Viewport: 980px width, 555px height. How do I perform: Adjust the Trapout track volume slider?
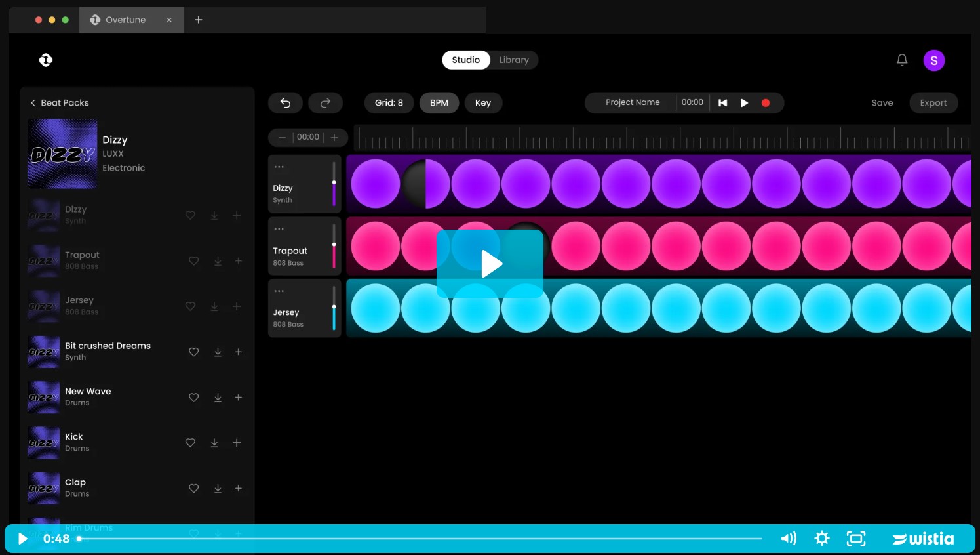coord(334,246)
